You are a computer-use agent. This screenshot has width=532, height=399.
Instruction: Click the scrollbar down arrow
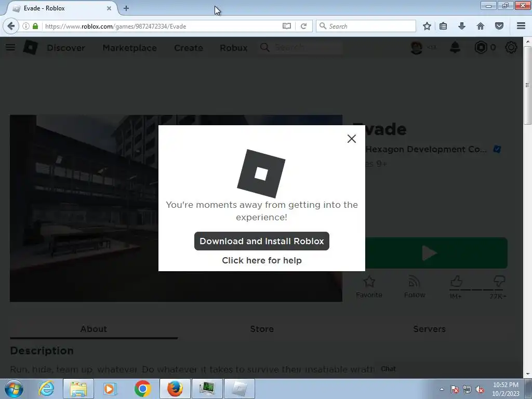click(x=527, y=374)
